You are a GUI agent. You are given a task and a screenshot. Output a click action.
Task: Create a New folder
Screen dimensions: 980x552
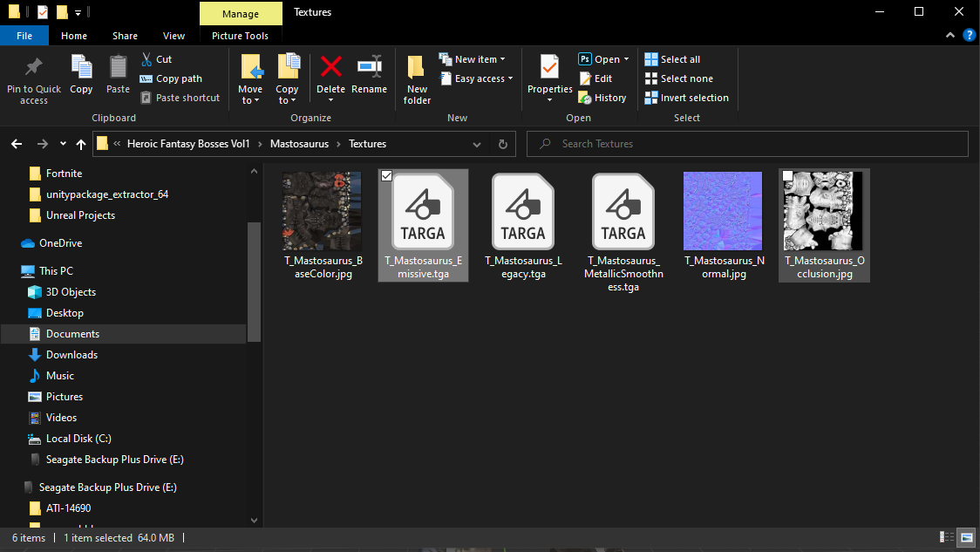416,77
